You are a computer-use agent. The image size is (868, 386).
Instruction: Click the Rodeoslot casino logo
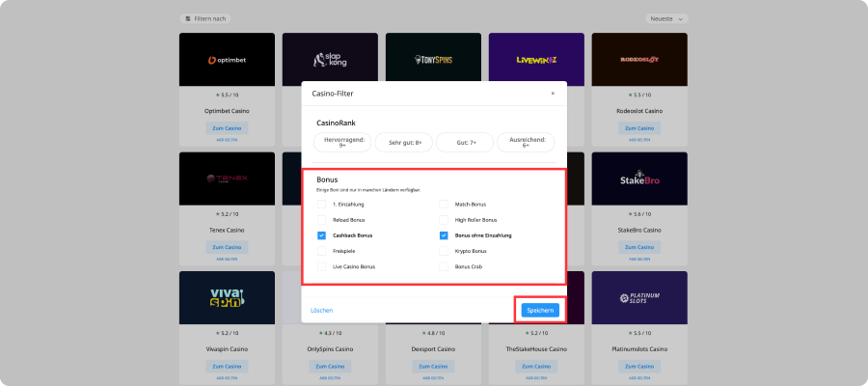pyautogui.click(x=638, y=60)
